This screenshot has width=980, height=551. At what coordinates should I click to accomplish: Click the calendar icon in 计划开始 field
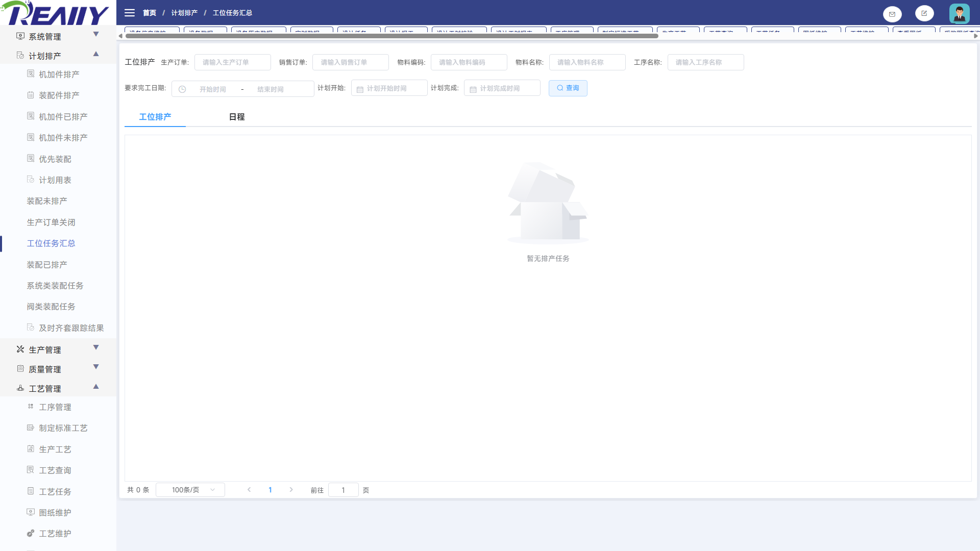point(360,89)
